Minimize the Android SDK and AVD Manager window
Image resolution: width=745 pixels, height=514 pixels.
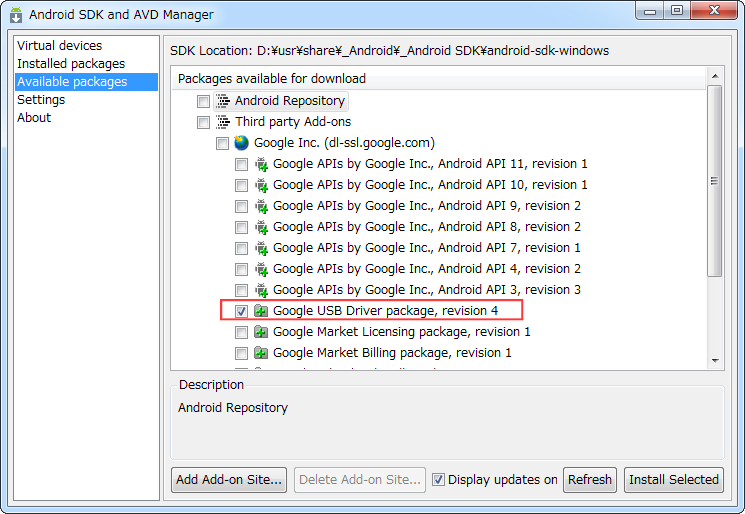[650, 10]
